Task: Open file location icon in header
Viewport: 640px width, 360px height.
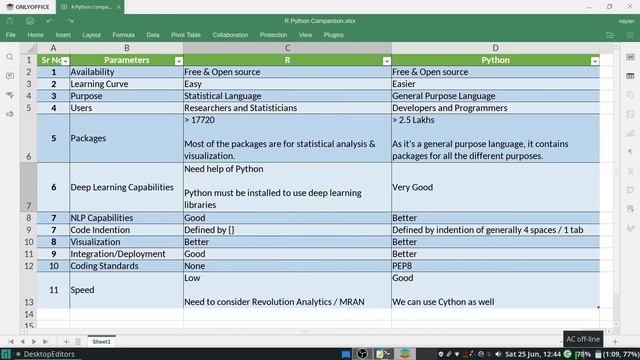Action: 610,35
